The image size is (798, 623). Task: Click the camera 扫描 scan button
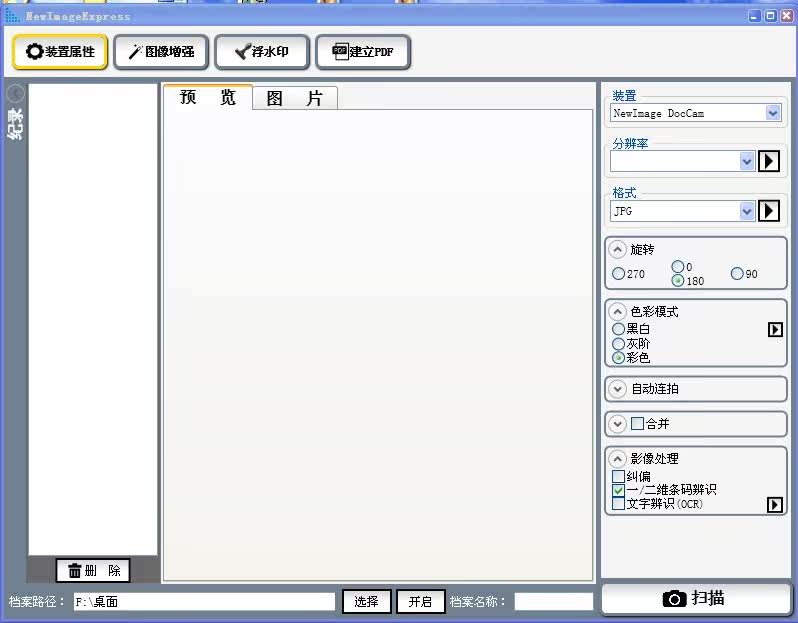696,599
